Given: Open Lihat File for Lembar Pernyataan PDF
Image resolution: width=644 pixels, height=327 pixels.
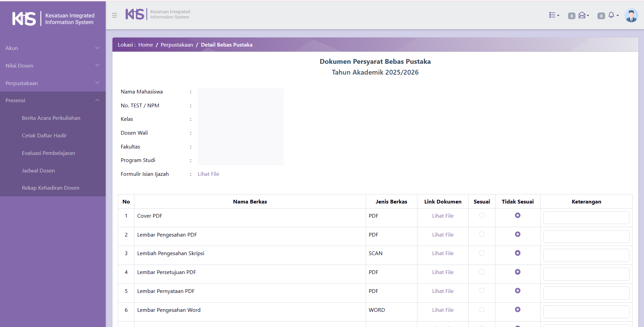Looking at the screenshot, I should coord(442,291).
